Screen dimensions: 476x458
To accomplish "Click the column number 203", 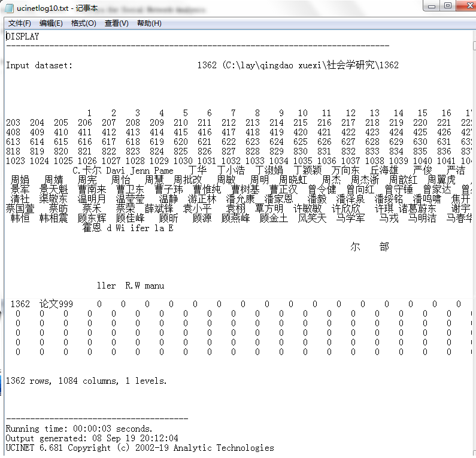I will click(x=13, y=122).
